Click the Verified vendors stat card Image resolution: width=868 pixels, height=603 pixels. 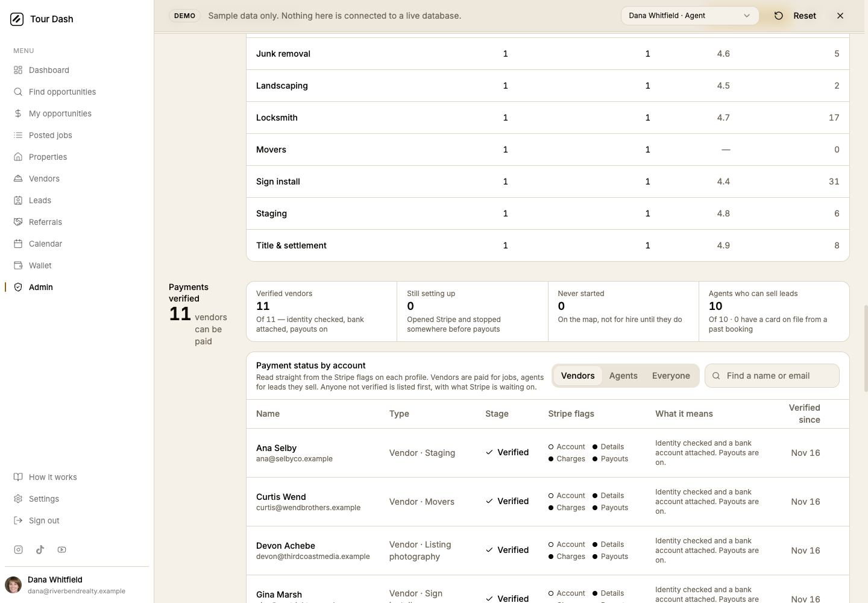322,311
